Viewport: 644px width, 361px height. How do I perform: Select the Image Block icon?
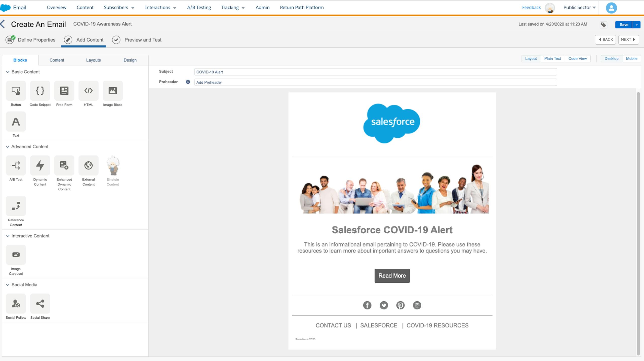[x=113, y=91]
